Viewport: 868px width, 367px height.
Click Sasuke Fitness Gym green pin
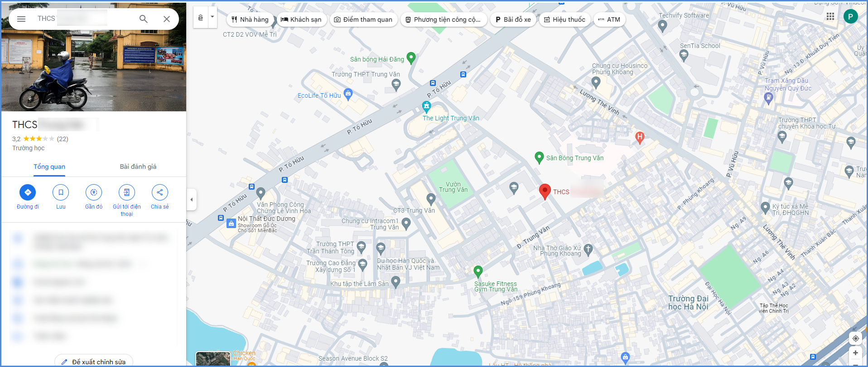(x=478, y=272)
